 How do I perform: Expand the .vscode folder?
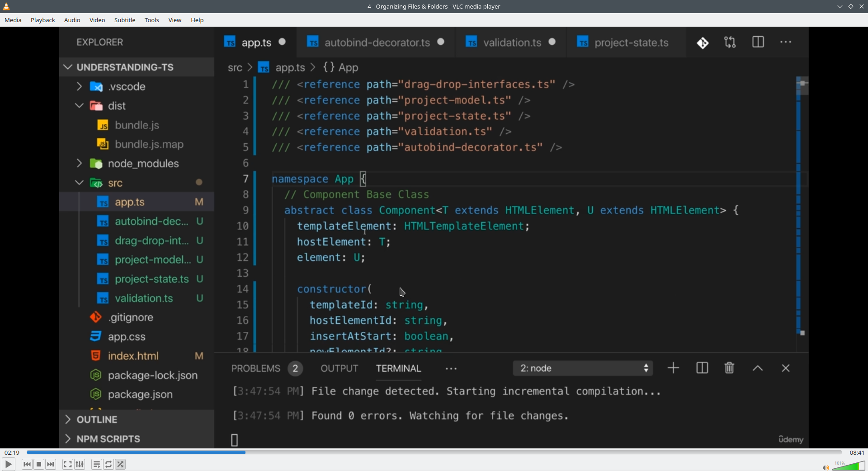137,86
